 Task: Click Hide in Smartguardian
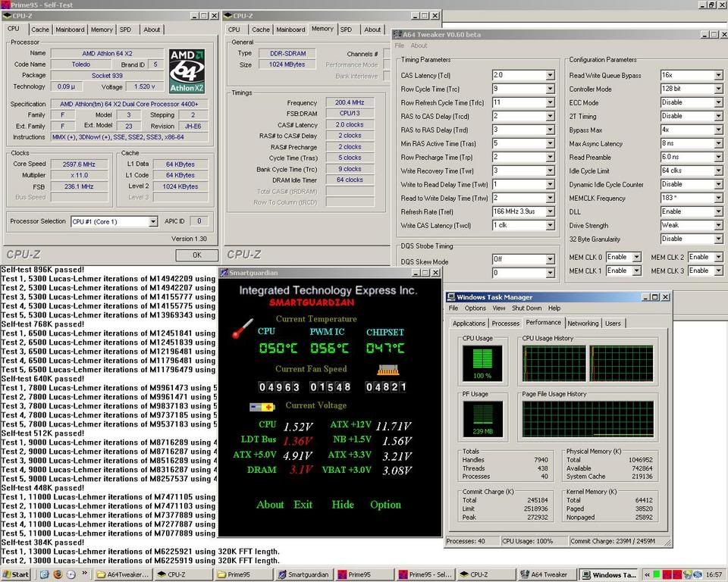pos(343,505)
